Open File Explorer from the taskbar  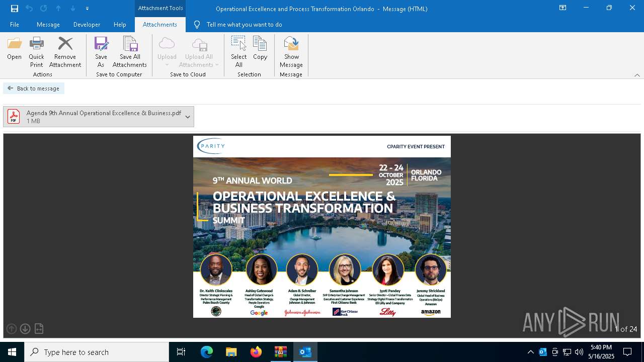coord(231,352)
